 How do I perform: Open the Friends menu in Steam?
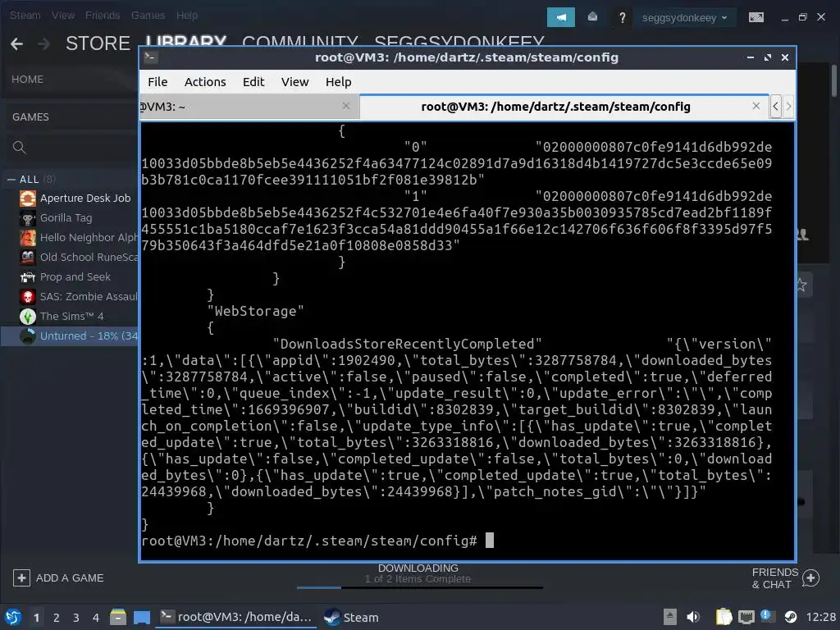[103, 15]
